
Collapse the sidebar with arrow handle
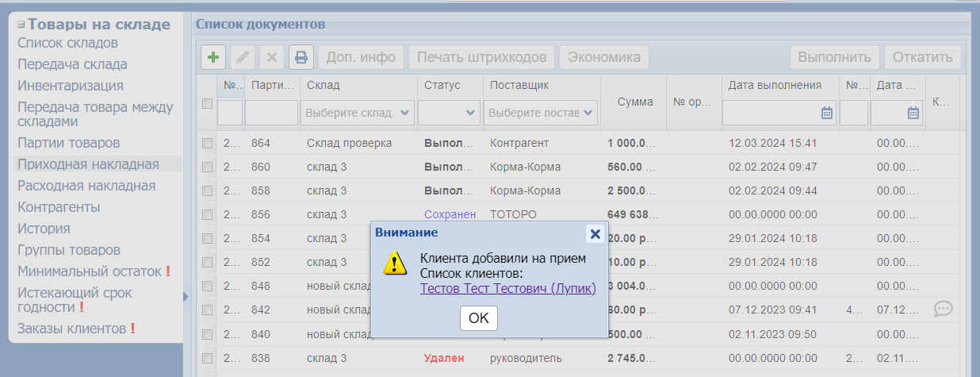coord(186,296)
